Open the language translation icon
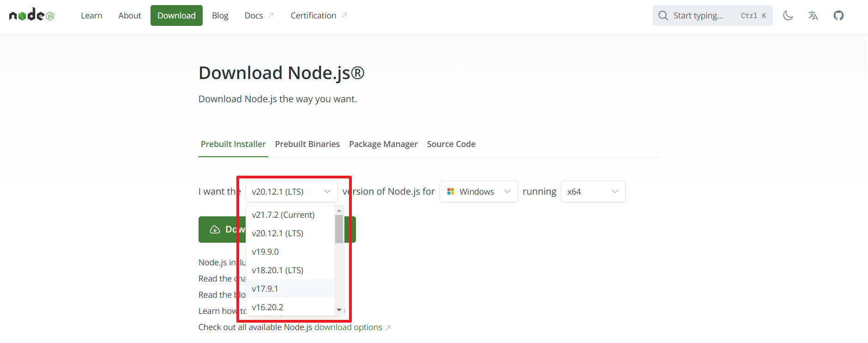Viewport: 868px width, 343px height. point(813,15)
